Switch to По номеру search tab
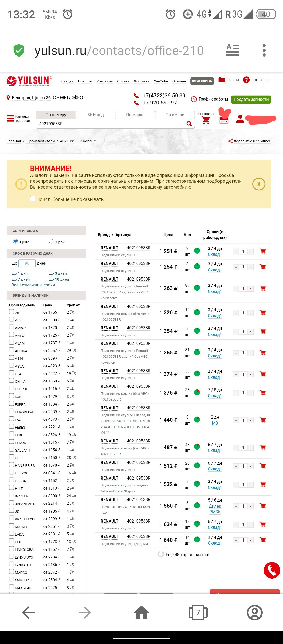Viewport: 283px width, 644px height. tap(56, 115)
